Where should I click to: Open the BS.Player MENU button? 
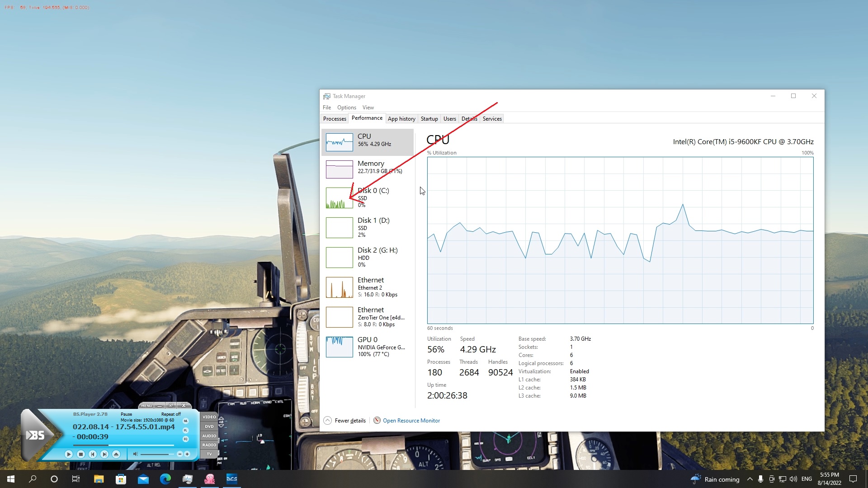pos(146,406)
